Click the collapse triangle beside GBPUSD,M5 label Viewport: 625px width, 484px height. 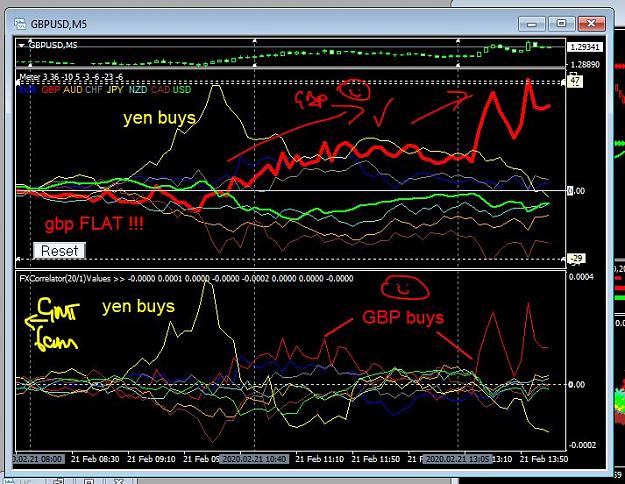point(22,45)
